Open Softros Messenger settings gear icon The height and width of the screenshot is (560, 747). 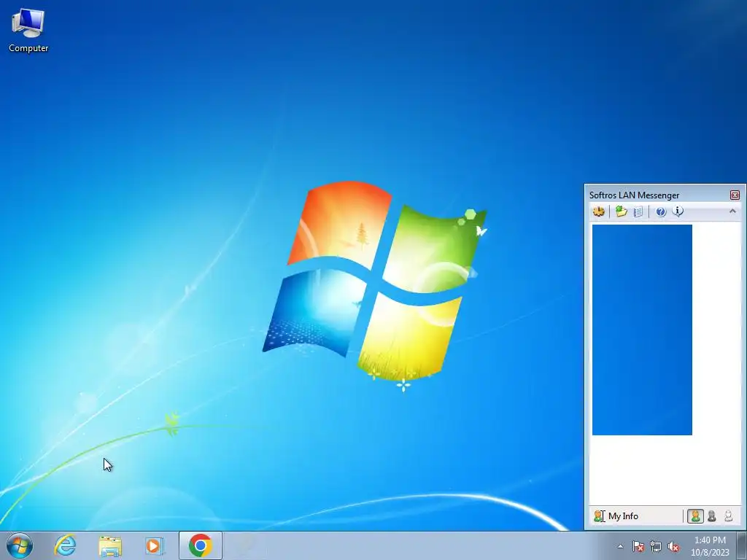click(x=599, y=211)
